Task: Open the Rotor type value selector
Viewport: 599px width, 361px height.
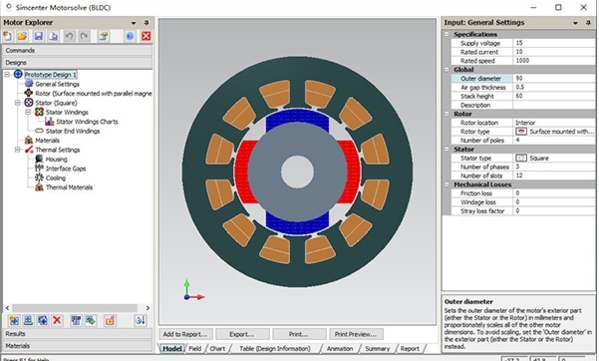Action: (x=553, y=131)
